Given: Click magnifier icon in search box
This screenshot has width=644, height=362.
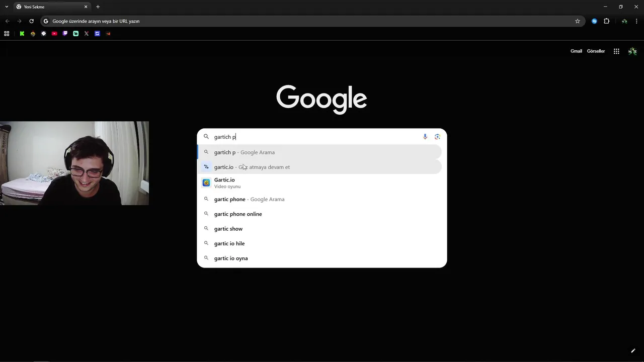Looking at the screenshot, I should coord(206,137).
